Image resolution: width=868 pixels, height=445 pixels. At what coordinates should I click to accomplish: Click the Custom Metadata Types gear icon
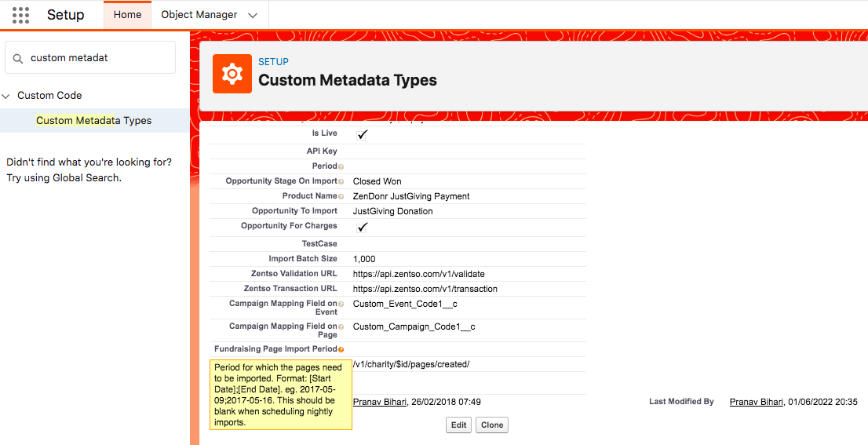pyautogui.click(x=232, y=74)
